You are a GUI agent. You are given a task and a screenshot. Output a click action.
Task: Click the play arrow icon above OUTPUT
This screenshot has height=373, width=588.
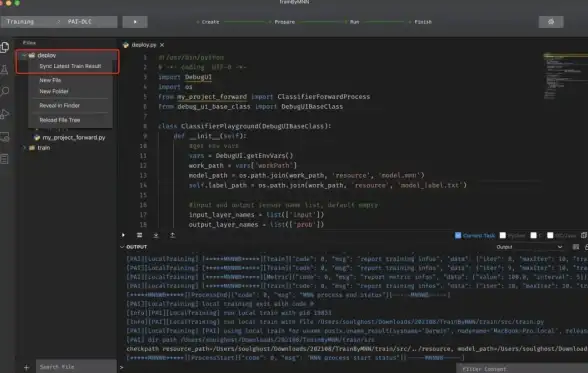point(123,235)
